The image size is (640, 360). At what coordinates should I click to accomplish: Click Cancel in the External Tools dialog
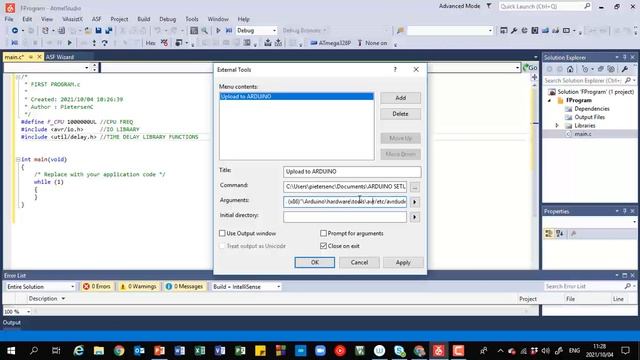(x=359, y=262)
